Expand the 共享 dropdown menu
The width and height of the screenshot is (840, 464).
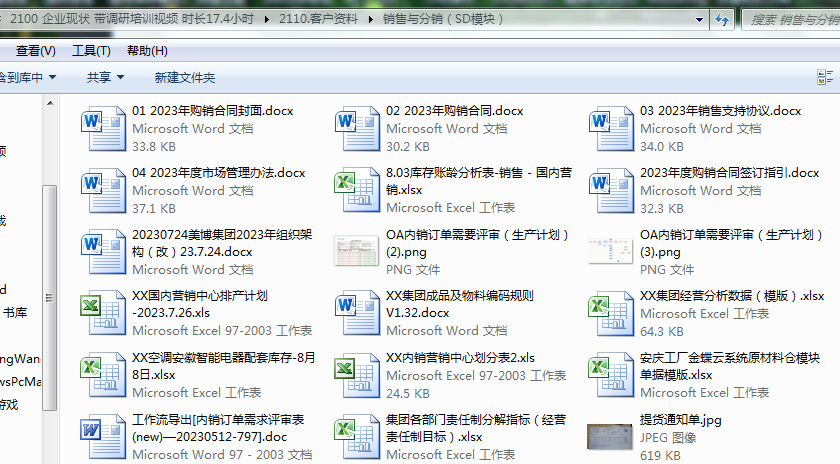point(105,77)
